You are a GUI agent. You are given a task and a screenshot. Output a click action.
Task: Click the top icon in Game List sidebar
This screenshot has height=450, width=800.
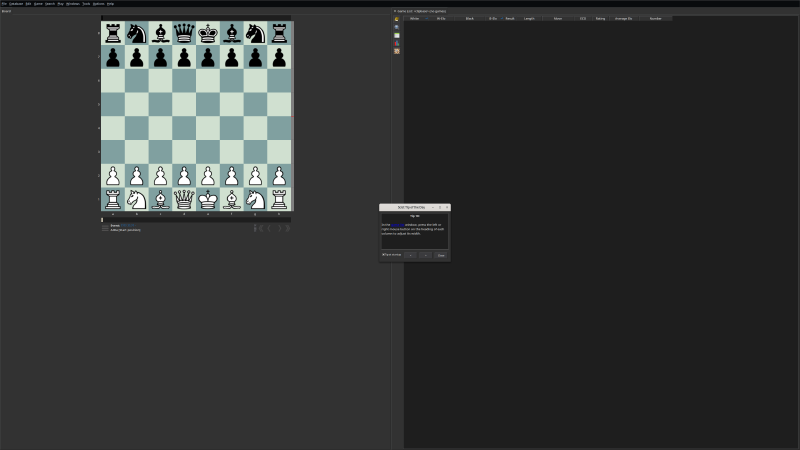click(x=397, y=19)
